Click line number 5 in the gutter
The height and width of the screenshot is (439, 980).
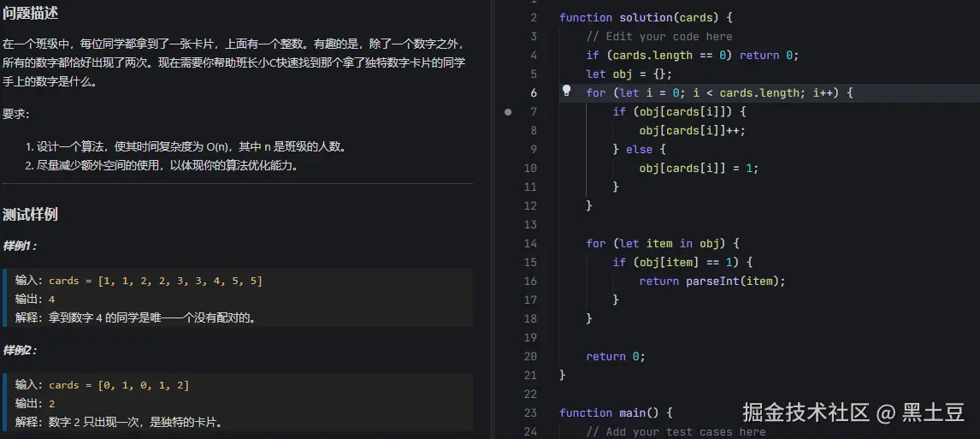pos(533,74)
